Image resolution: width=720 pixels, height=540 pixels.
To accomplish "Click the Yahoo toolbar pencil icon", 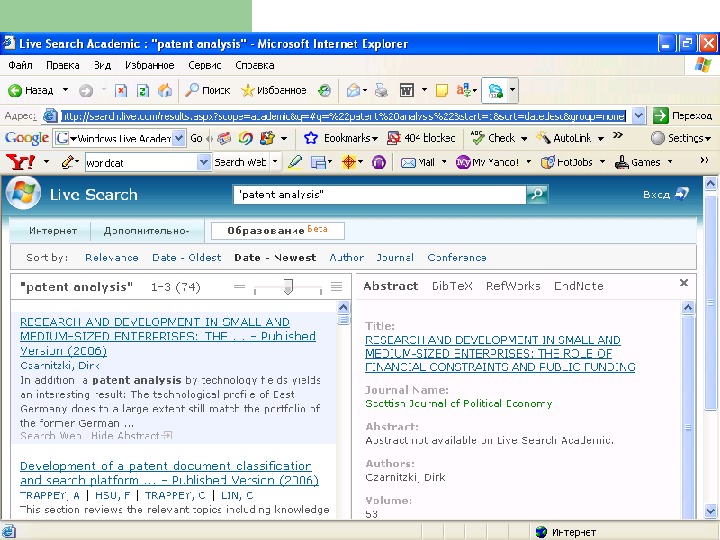I will pos(68,162).
